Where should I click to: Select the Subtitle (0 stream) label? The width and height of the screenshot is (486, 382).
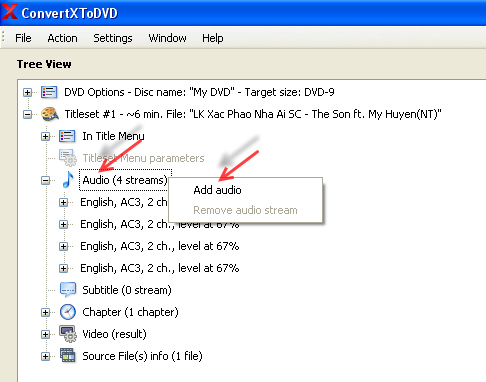pos(127,290)
